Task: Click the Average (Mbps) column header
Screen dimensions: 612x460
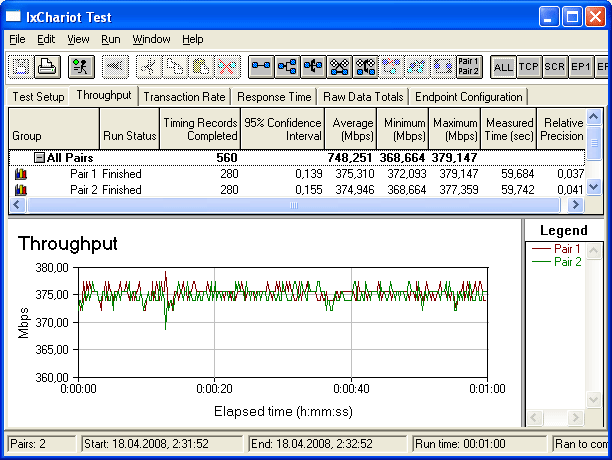Action: click(x=350, y=129)
